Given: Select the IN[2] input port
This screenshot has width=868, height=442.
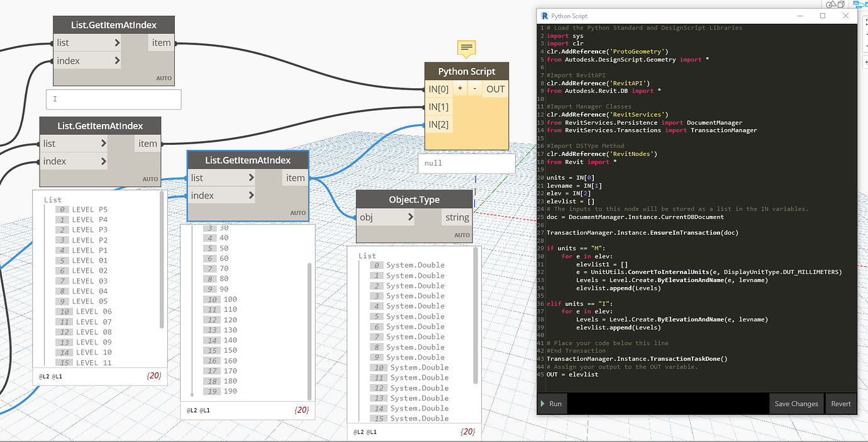Looking at the screenshot, I should (439, 124).
